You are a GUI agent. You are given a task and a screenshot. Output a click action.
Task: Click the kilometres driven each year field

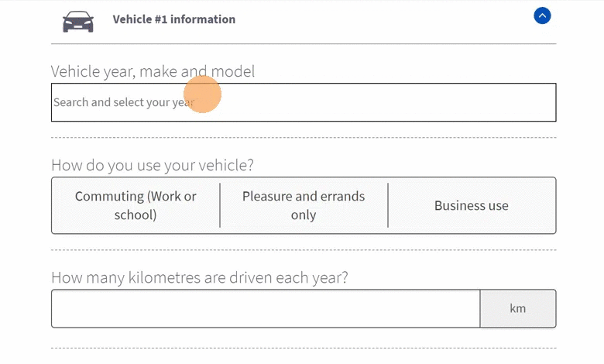point(266,308)
